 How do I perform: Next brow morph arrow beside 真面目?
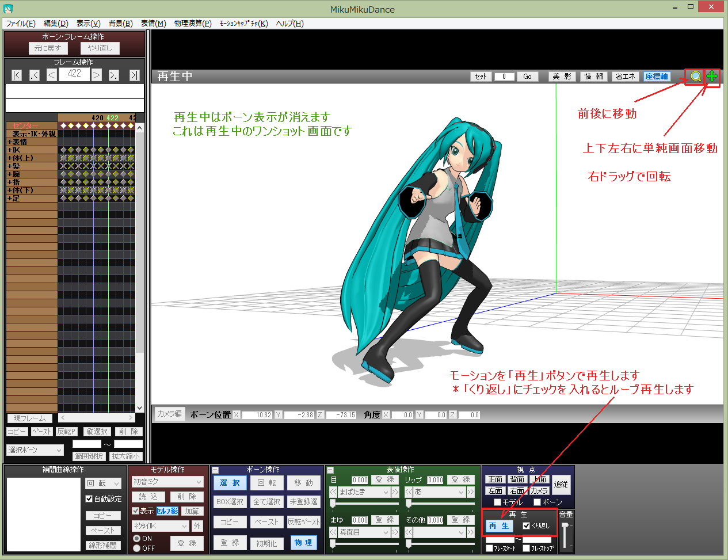pyautogui.click(x=395, y=532)
